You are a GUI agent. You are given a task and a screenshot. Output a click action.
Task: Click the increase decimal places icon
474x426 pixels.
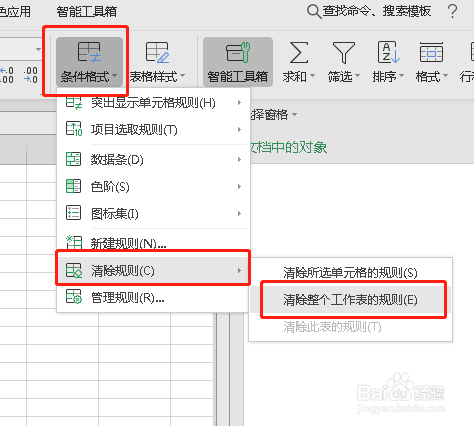(x=7, y=75)
